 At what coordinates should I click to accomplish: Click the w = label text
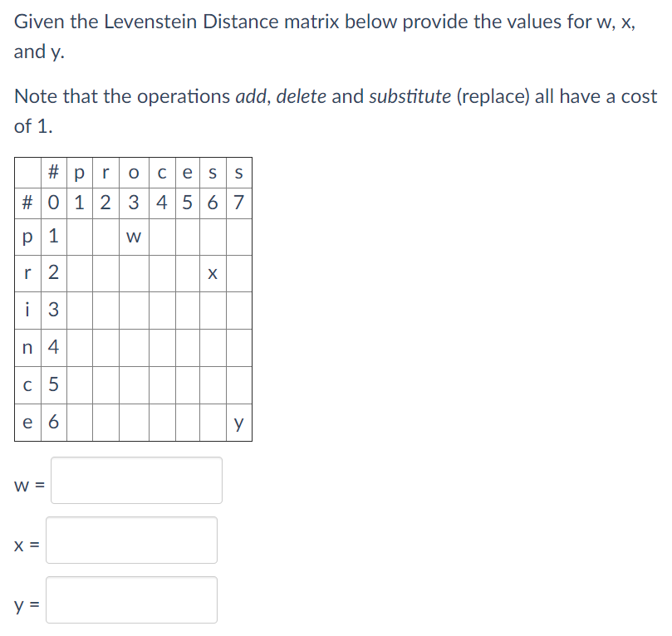[27, 486]
